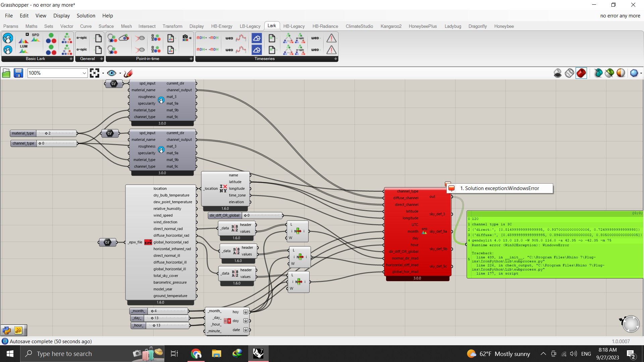Select the LUM luminance tool in Basic Lark
This screenshot has width=644, height=362.
click(x=23, y=50)
